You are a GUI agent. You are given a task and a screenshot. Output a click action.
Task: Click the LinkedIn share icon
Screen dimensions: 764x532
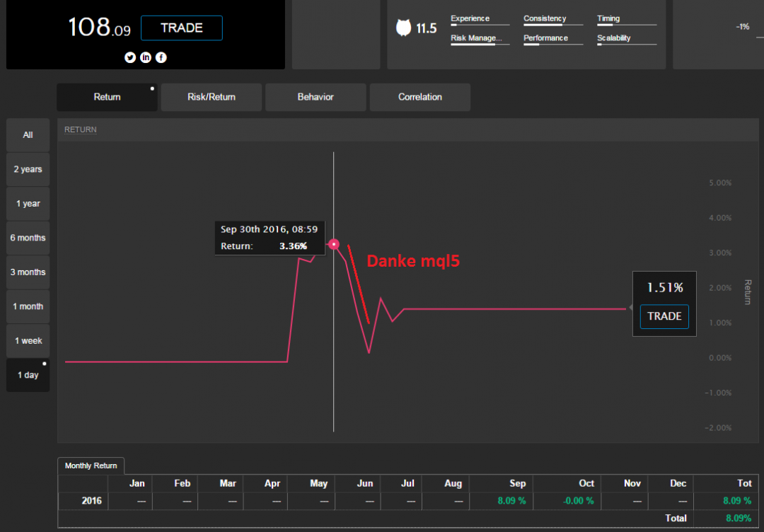tap(146, 57)
